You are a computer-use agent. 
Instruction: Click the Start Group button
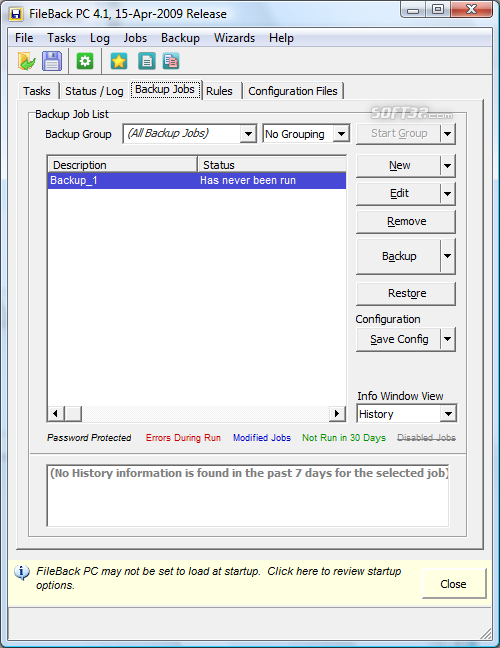[399, 134]
